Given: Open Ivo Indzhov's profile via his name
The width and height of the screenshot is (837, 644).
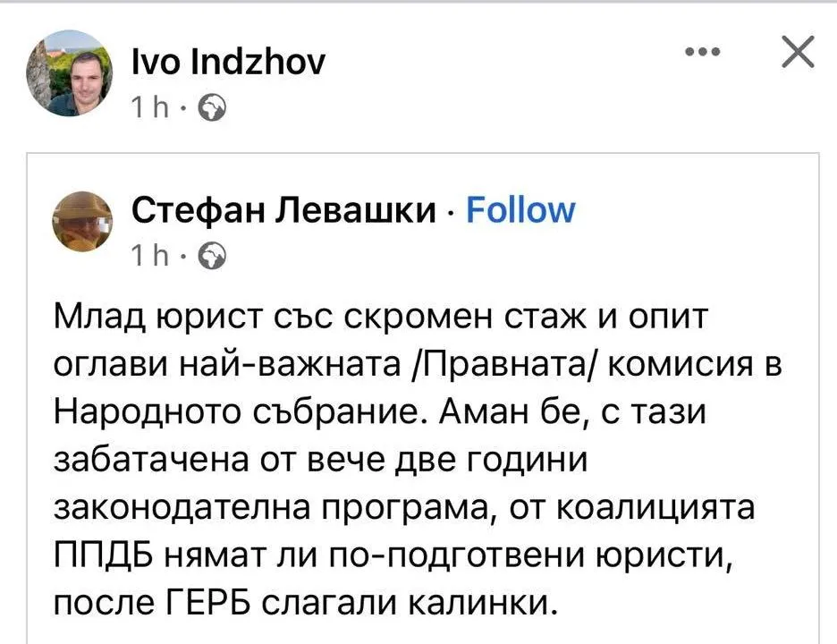Looking at the screenshot, I should pos(228,62).
